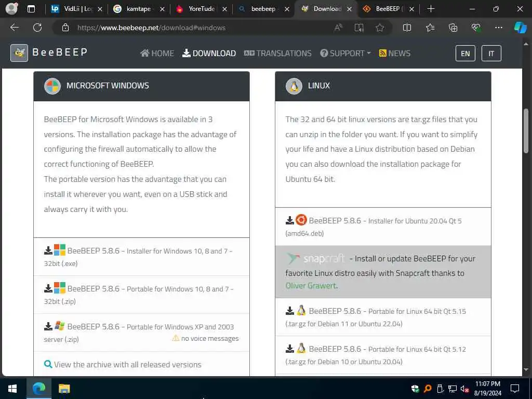Image resolution: width=532 pixels, height=399 pixels.
Task: Open the TRANSLATIONS nav item
Action: click(277, 54)
